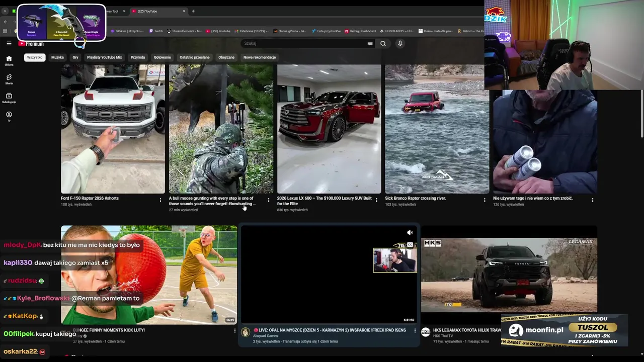The image size is (644, 362).
Task: Open the live Opal na myszce preview
Action: pos(329,275)
